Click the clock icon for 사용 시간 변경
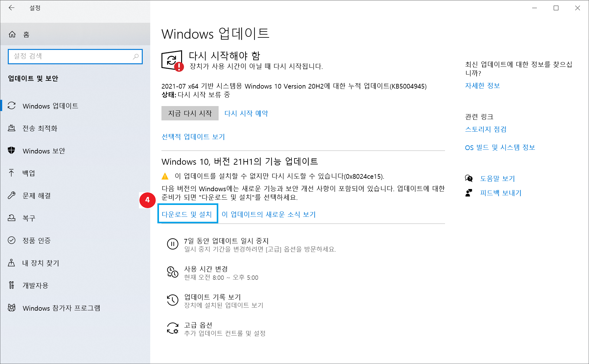The width and height of the screenshot is (589, 364). tap(172, 272)
